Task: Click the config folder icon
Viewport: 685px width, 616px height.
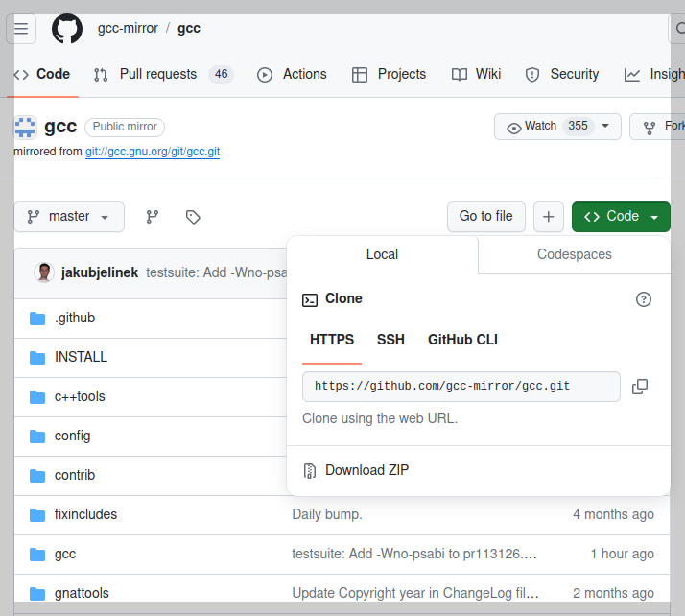Action: point(37,437)
